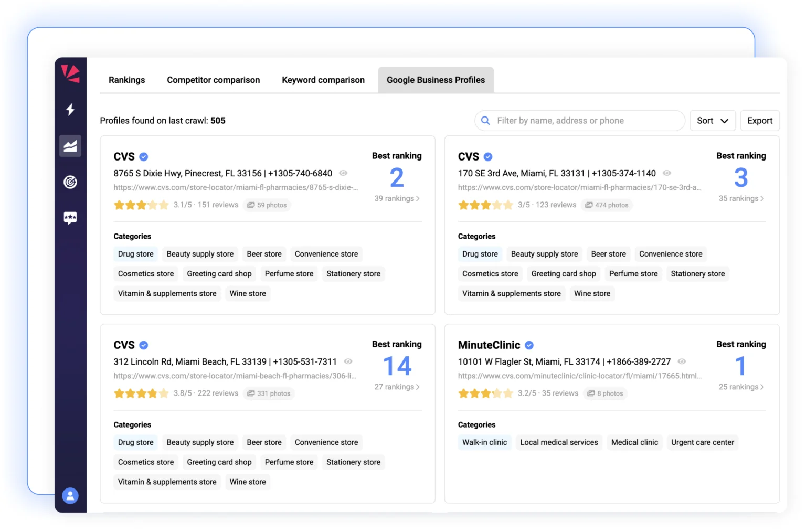Open the 170-se-3rd CVS store locator URL

click(579, 187)
